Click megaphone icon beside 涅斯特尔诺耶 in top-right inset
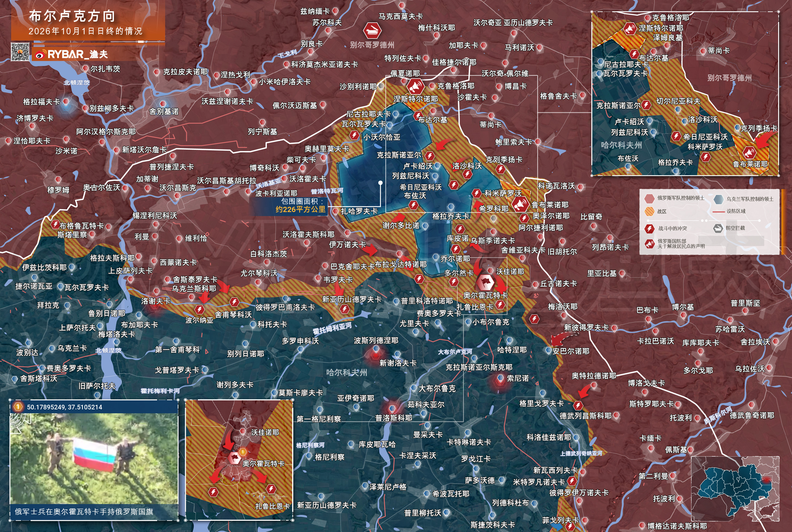 [630, 29]
